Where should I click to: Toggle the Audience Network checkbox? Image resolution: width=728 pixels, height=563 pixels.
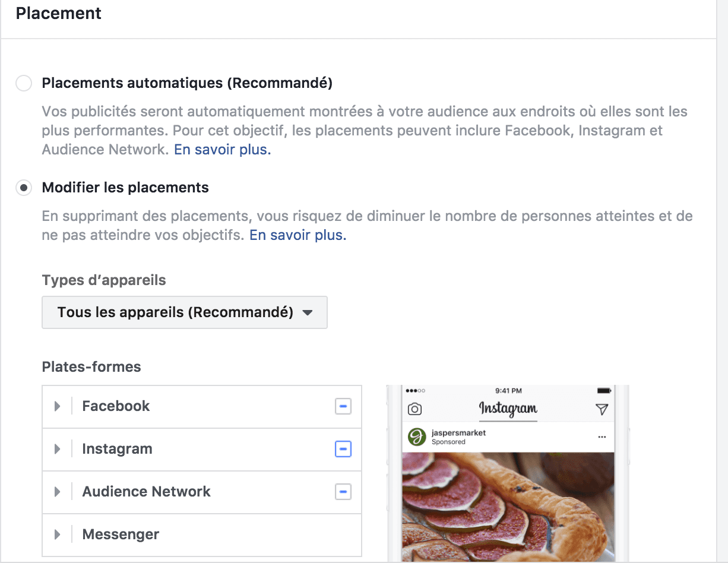tap(343, 492)
